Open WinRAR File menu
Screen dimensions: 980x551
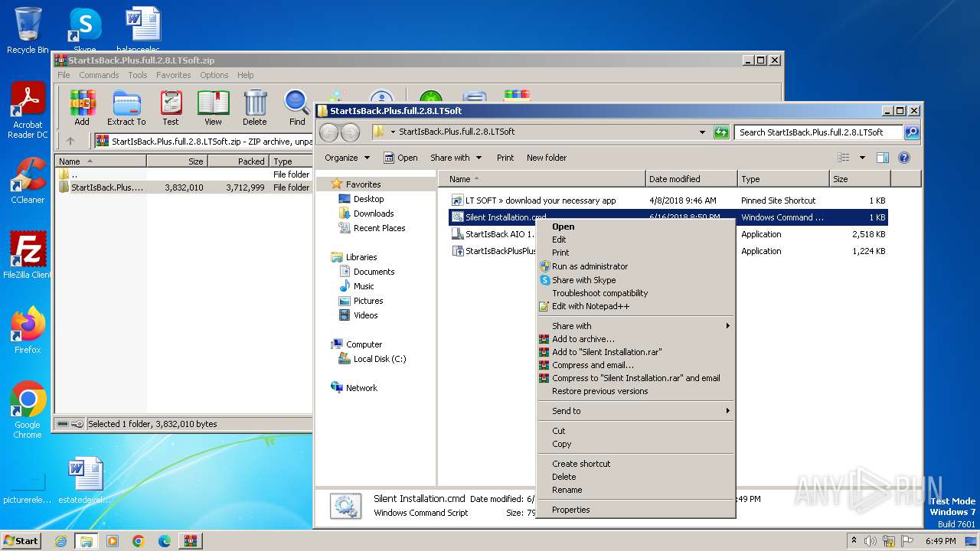(64, 75)
